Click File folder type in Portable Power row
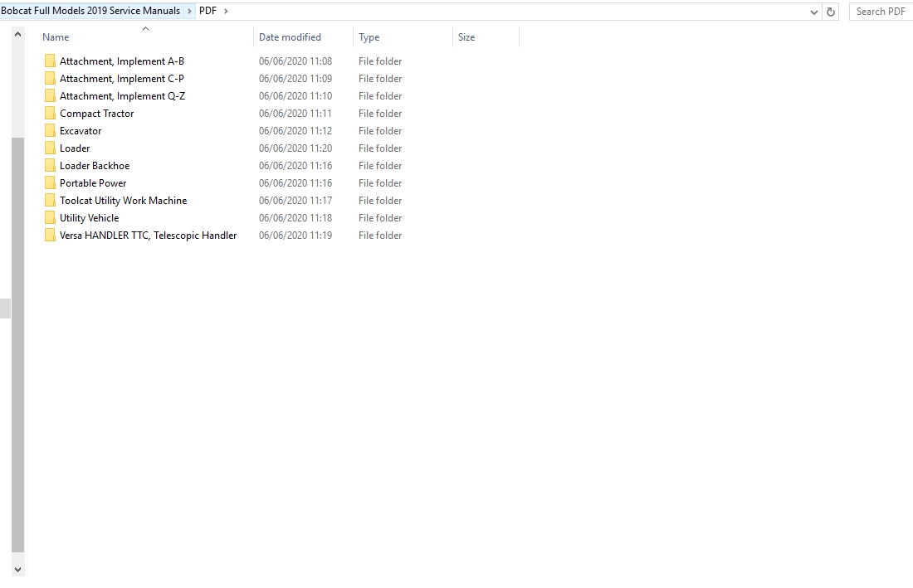913x588 pixels. pos(380,183)
